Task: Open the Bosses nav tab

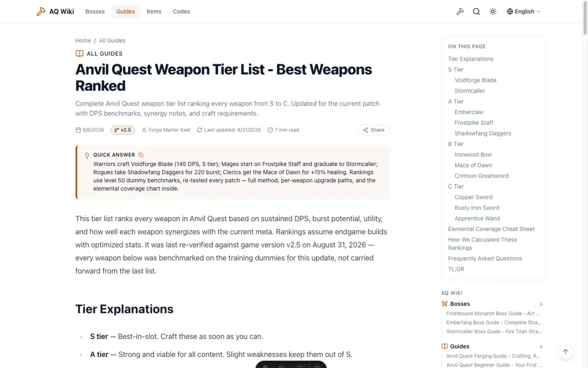Action: (x=95, y=11)
